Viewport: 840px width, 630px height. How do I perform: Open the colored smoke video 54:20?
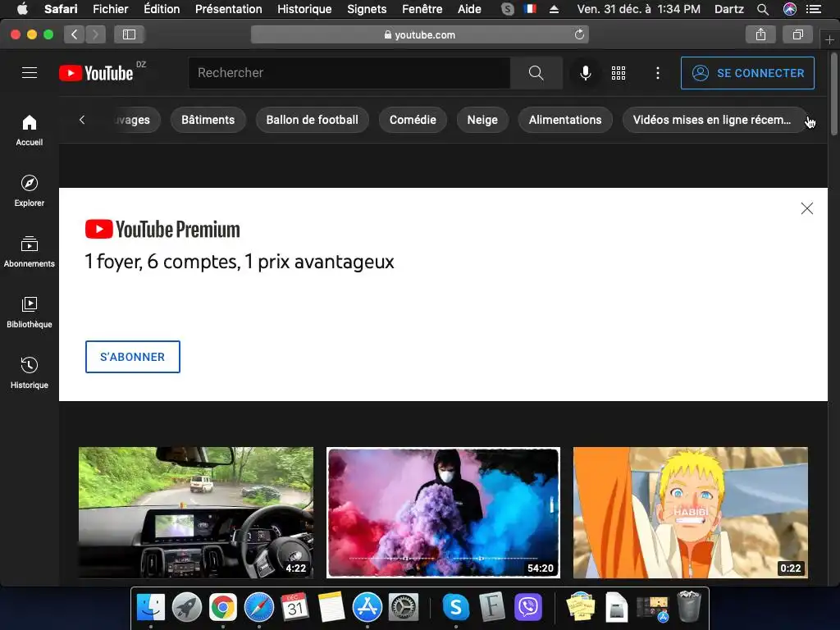click(443, 513)
